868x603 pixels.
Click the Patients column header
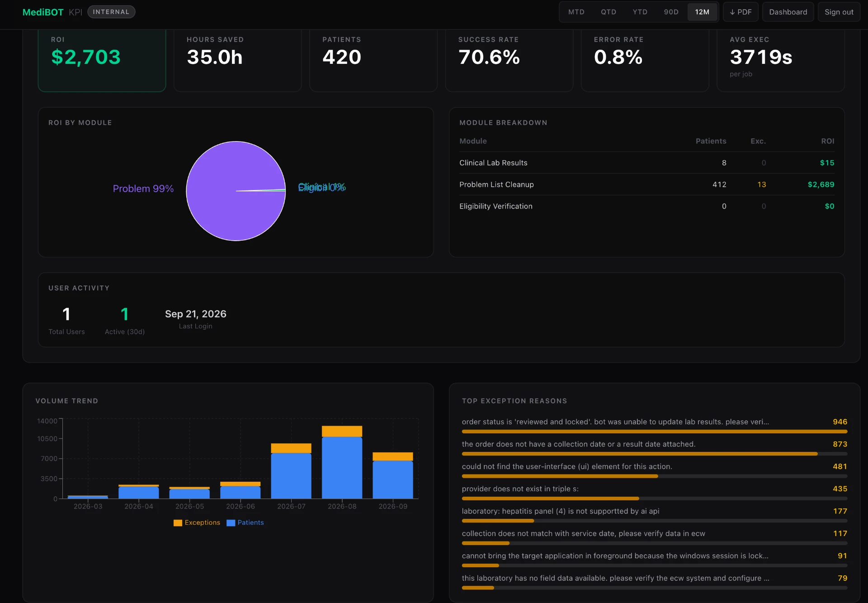[711, 141]
